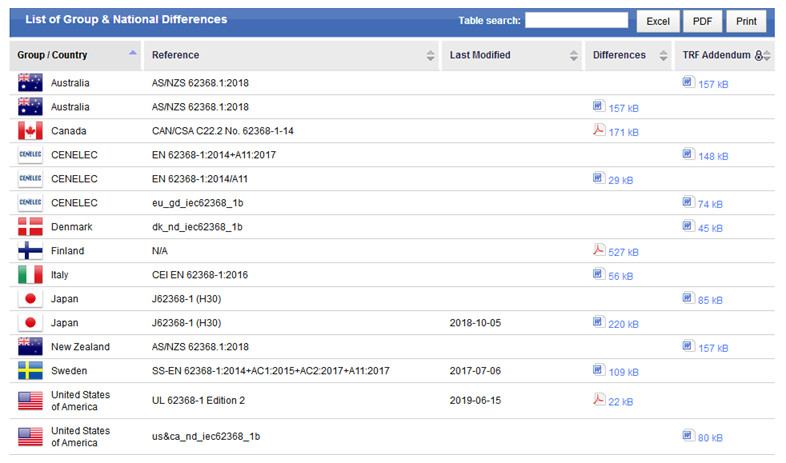Image resolution: width=786 pixels, height=463 pixels.
Task: Click the Word icon beside CENELEC 148 kB
Action: coord(689,154)
